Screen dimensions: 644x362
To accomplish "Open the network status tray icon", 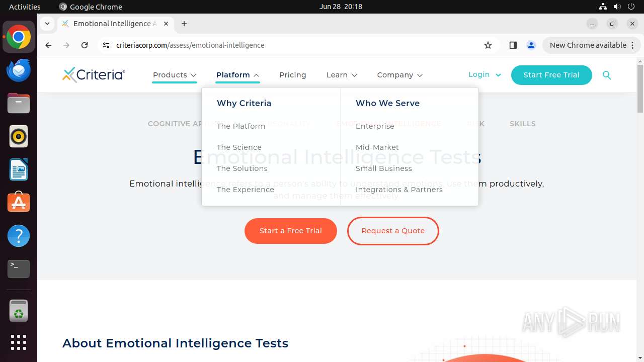I will tap(603, 7).
